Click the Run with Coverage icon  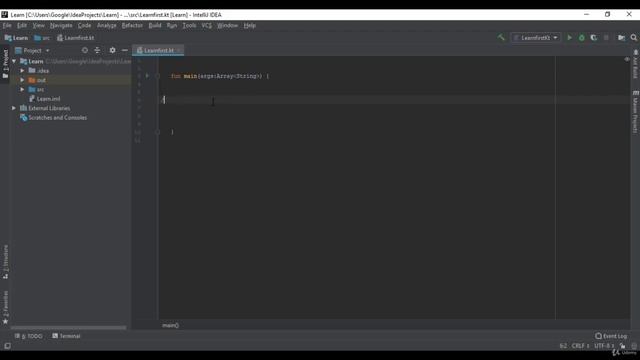pos(593,38)
